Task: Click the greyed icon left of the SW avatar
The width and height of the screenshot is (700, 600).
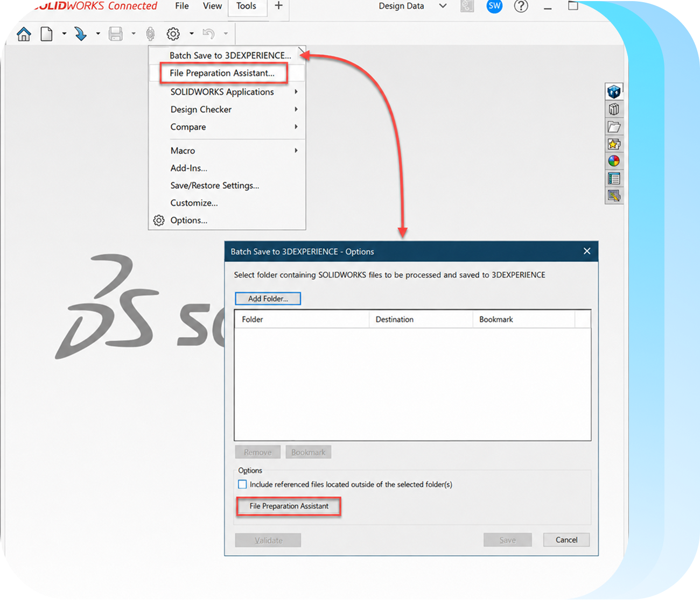Action: pyautogui.click(x=467, y=6)
